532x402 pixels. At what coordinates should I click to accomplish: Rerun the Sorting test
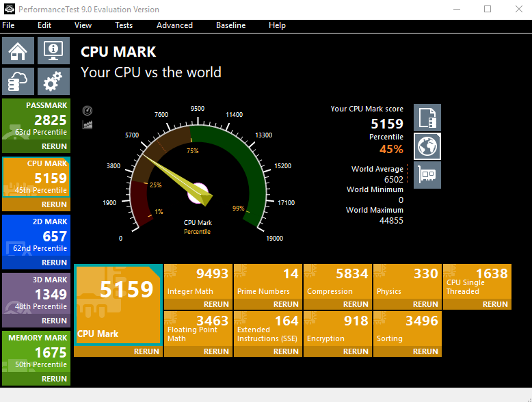tap(408, 351)
